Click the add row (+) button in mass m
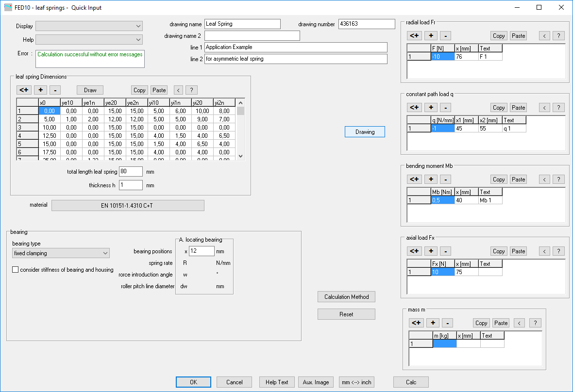The height and width of the screenshot is (392, 573). coord(432,323)
